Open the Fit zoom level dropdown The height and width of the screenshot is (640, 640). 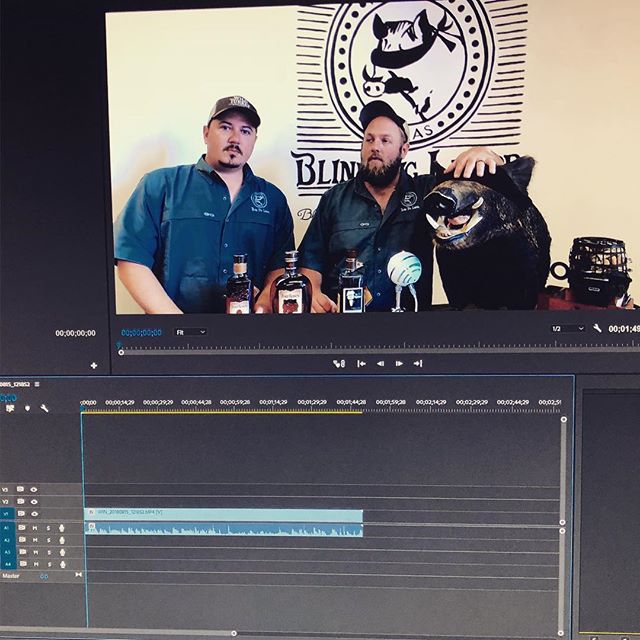(191, 332)
